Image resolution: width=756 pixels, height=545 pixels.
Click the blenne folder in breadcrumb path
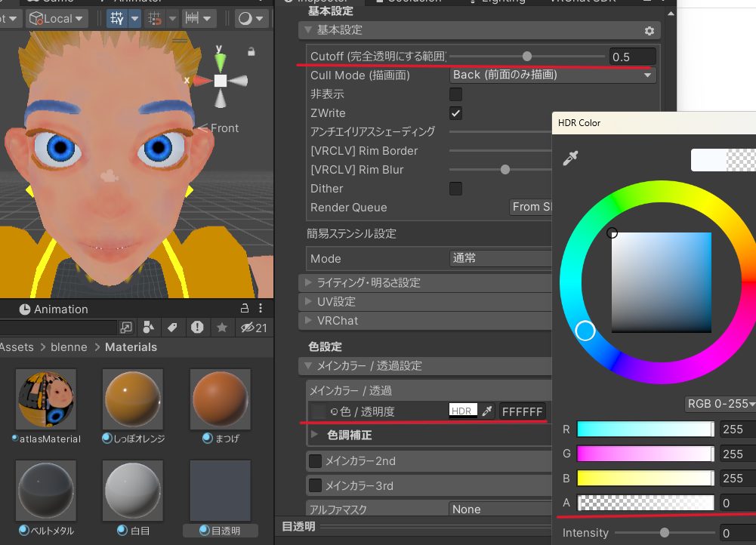(x=69, y=347)
